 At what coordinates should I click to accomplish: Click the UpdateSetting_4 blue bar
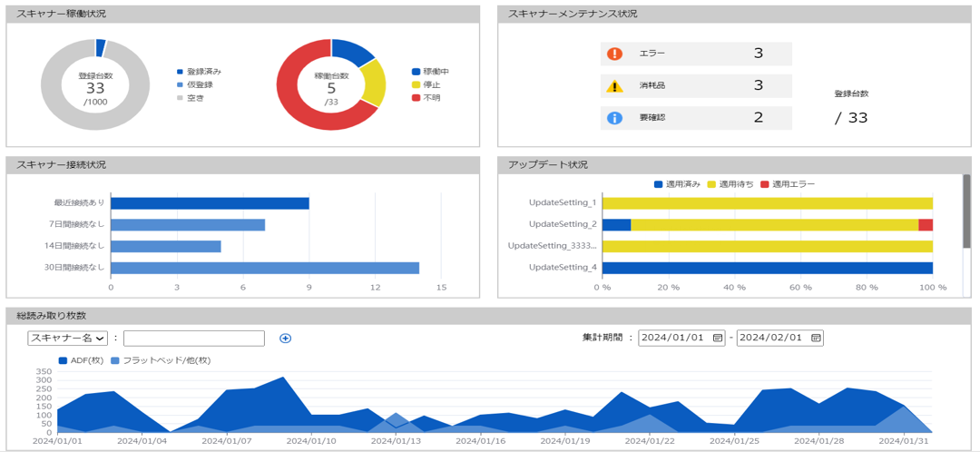(x=768, y=268)
